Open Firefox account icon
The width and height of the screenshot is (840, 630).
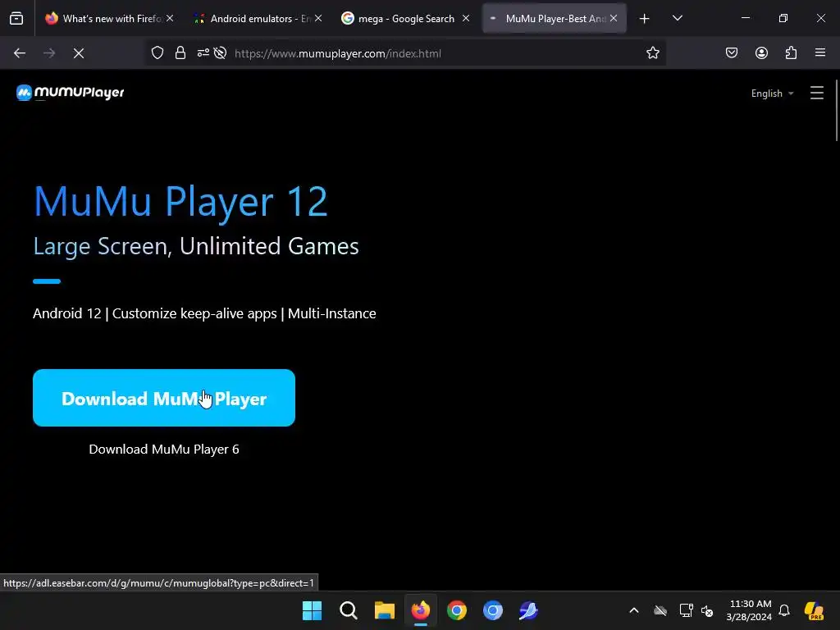761,53
